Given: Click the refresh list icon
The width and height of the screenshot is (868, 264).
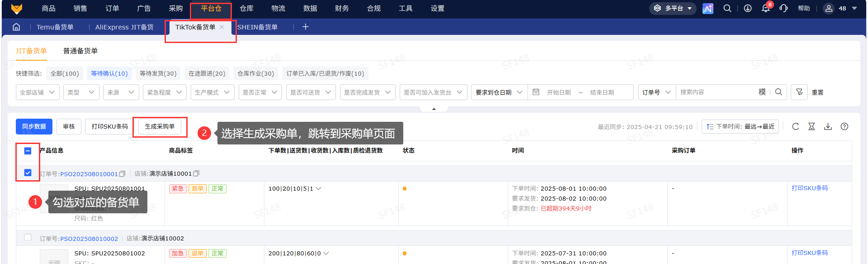Looking at the screenshot, I should point(796,126).
